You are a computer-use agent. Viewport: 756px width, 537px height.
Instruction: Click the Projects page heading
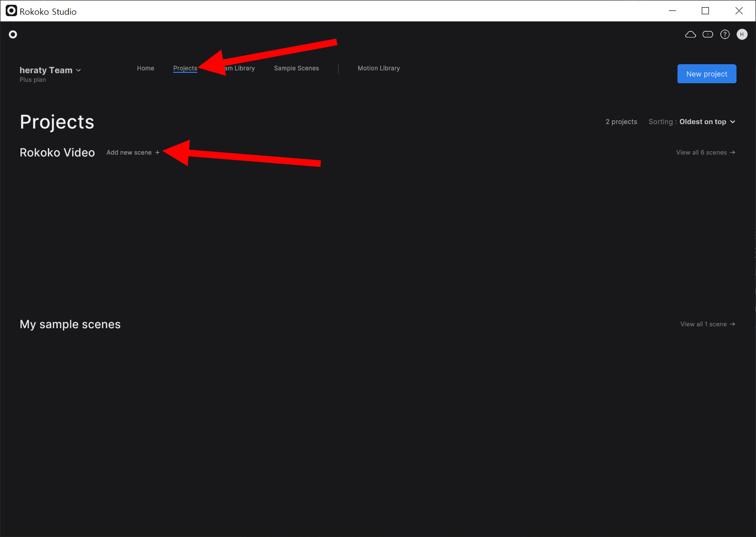(x=57, y=122)
